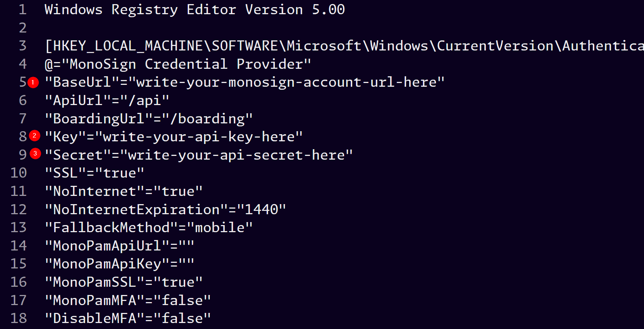Click the empty MonoPamApiUrl value quotes
The image size is (644, 329).
click(186, 246)
